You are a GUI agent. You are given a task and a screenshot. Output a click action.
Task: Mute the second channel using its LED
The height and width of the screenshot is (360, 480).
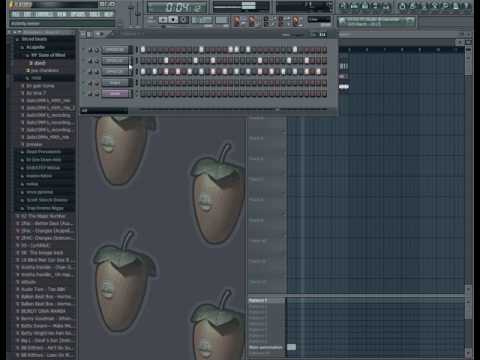tap(84, 61)
